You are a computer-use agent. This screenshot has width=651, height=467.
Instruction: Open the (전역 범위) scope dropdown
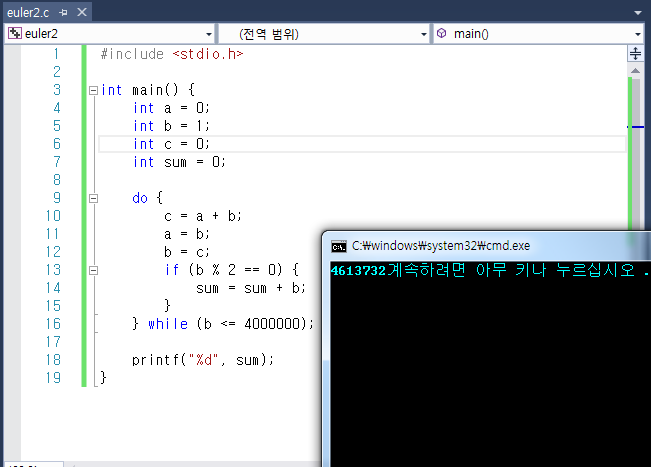point(423,34)
